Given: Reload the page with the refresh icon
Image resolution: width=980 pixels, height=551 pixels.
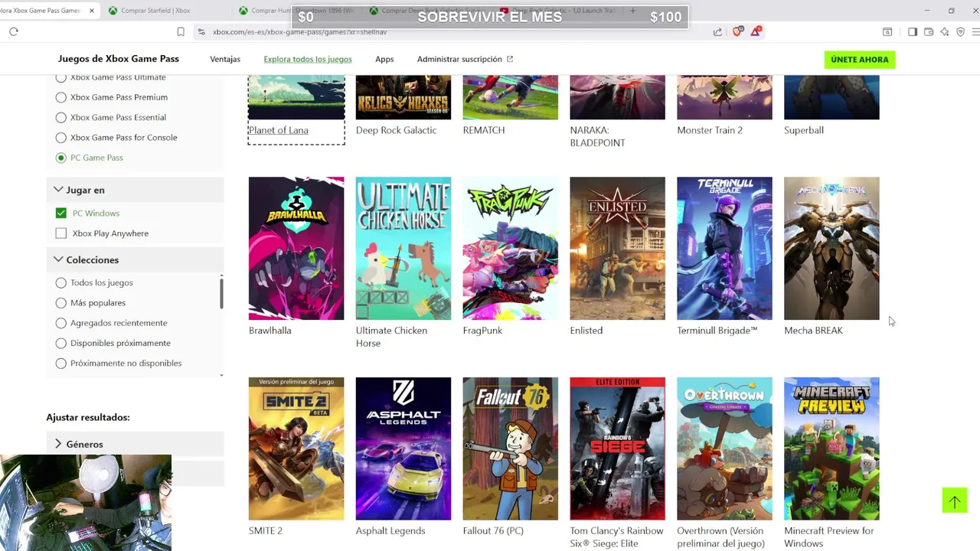Looking at the screenshot, I should pyautogui.click(x=13, y=31).
